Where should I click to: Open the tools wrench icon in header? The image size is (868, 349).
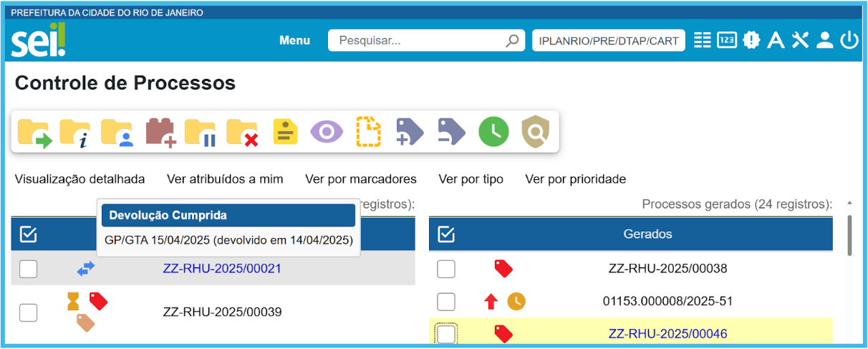point(800,40)
